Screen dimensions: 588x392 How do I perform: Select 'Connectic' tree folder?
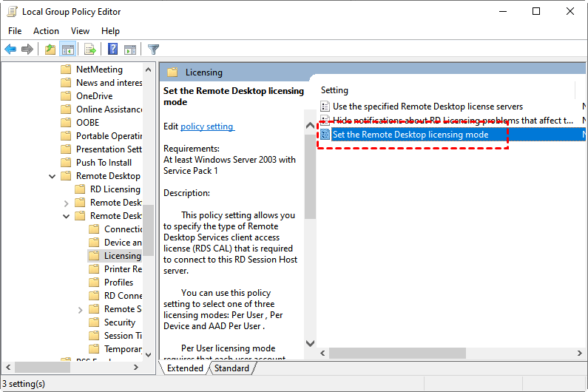pos(123,229)
